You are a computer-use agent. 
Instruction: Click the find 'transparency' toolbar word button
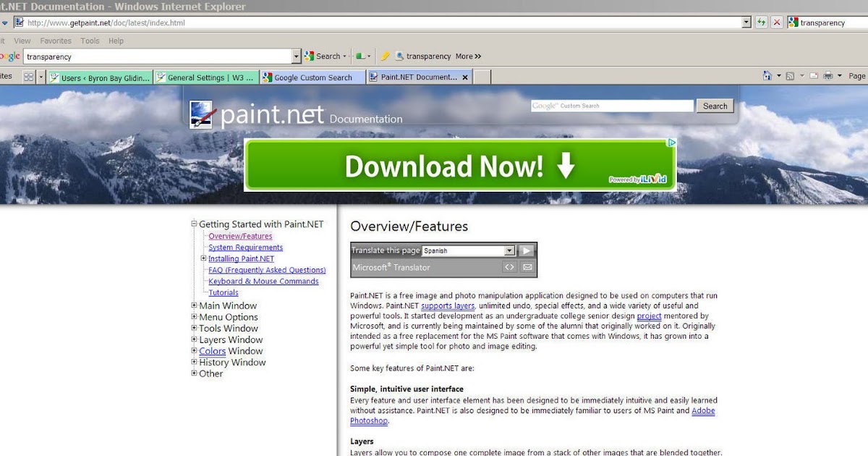[423, 56]
